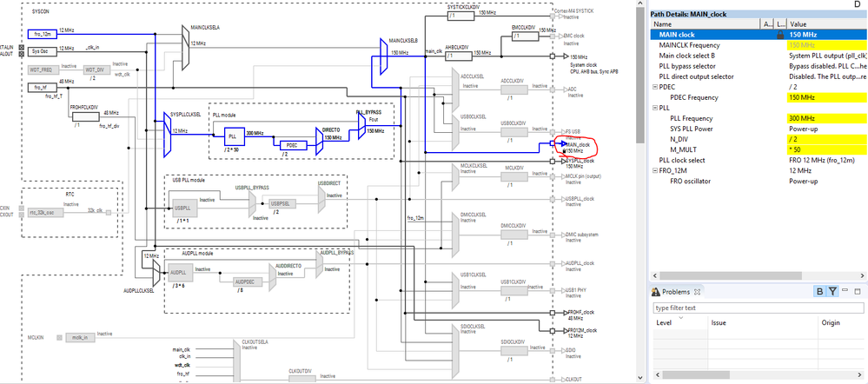
Task: Select the fro_hf source block
Action: 42,88
